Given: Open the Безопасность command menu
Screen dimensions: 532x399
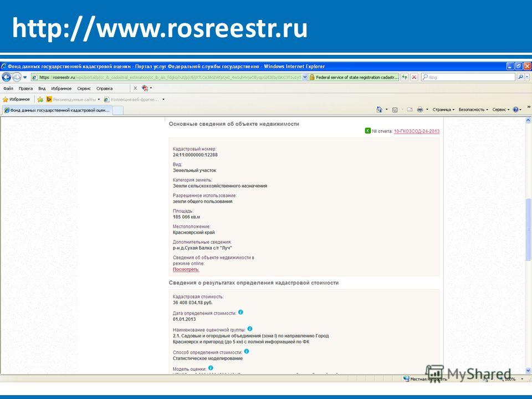Looking at the screenshot, I should coord(473,110).
